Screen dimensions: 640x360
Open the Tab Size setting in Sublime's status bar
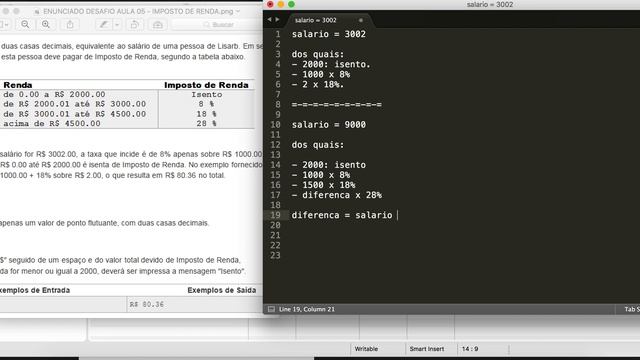[631, 309]
